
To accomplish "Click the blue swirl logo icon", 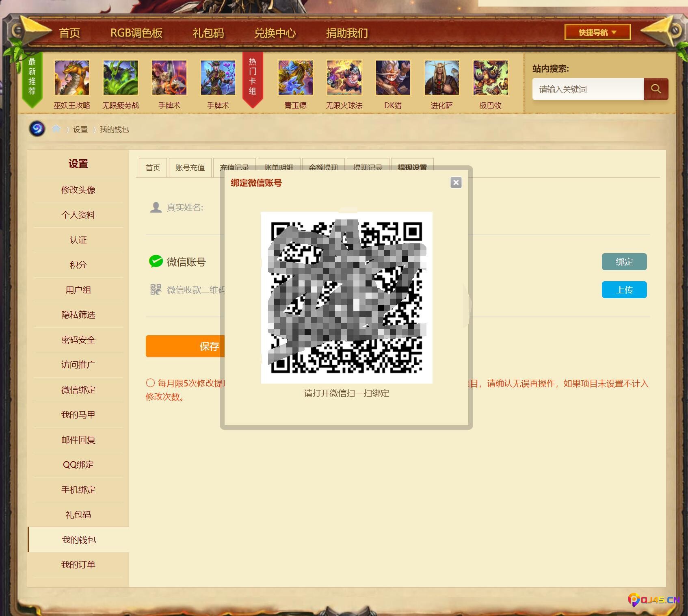I will coord(37,129).
